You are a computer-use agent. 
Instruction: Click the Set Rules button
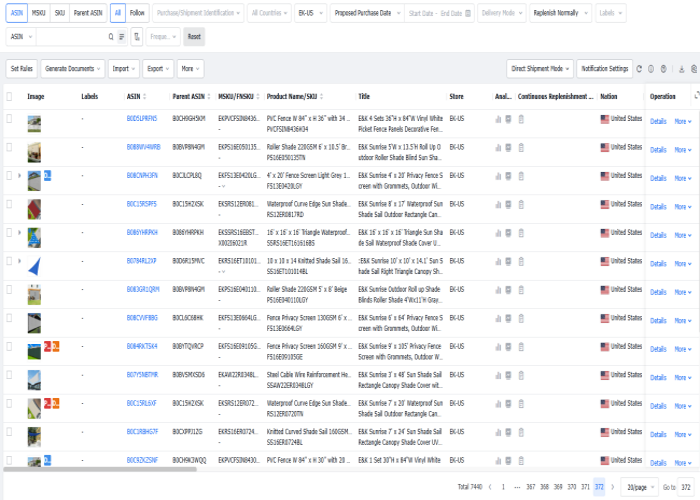(x=21, y=69)
